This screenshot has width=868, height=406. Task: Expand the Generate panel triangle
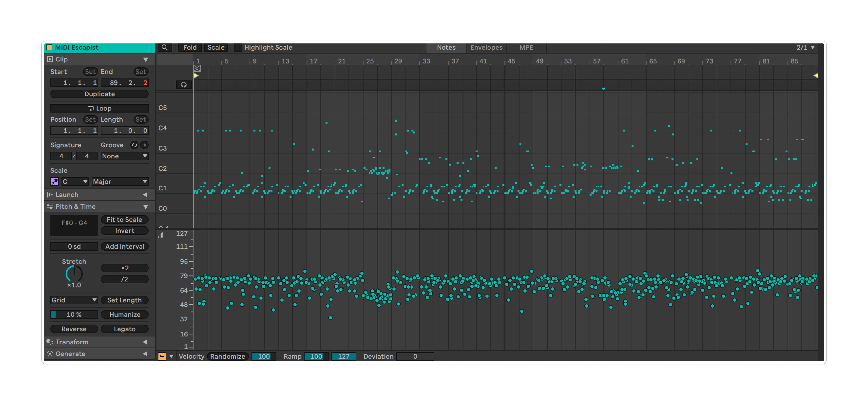pos(145,354)
